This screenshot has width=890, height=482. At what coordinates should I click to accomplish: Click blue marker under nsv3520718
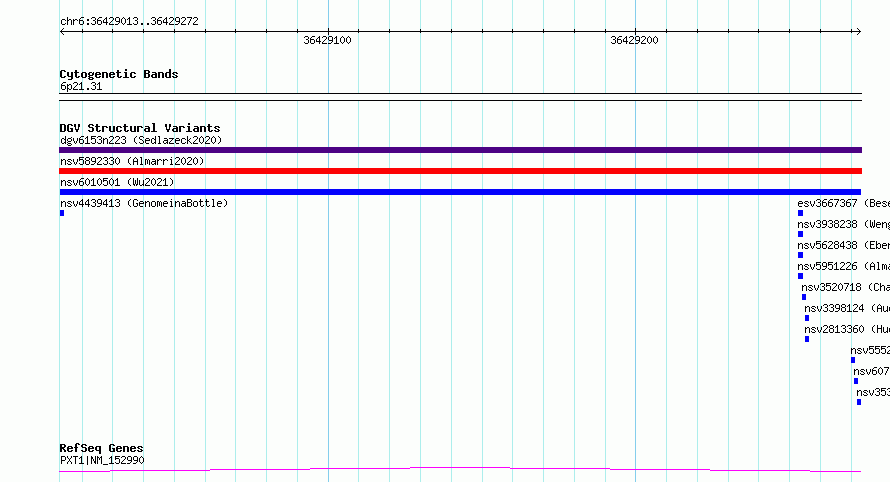click(x=804, y=297)
